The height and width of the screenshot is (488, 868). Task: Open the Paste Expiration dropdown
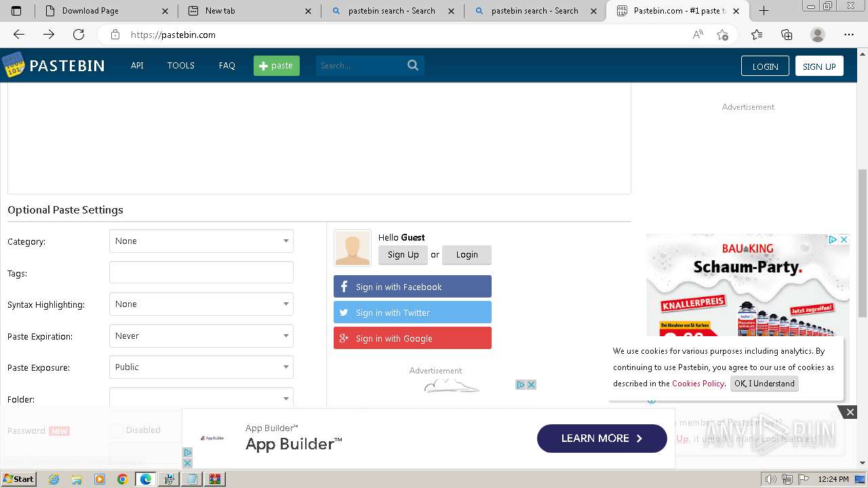click(x=201, y=336)
